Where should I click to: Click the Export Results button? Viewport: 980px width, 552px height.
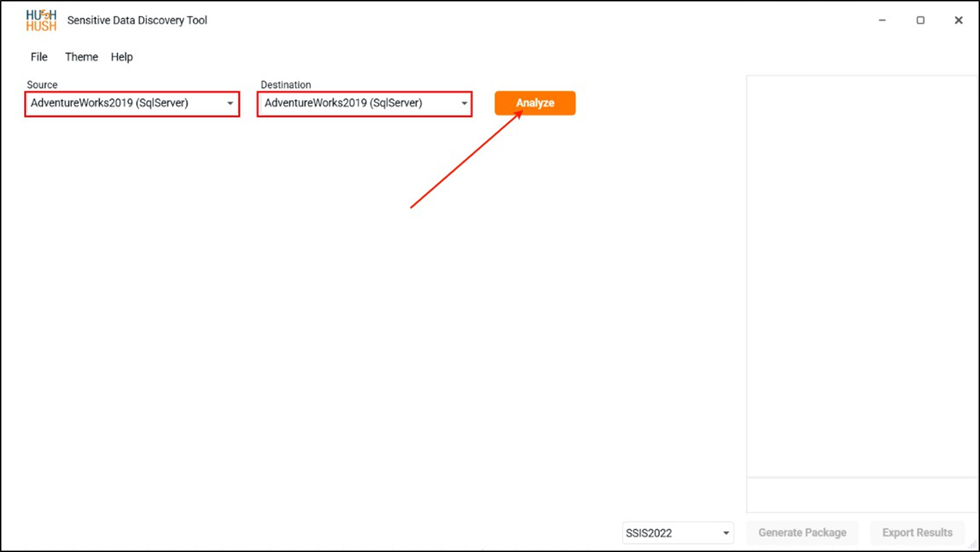point(917,533)
